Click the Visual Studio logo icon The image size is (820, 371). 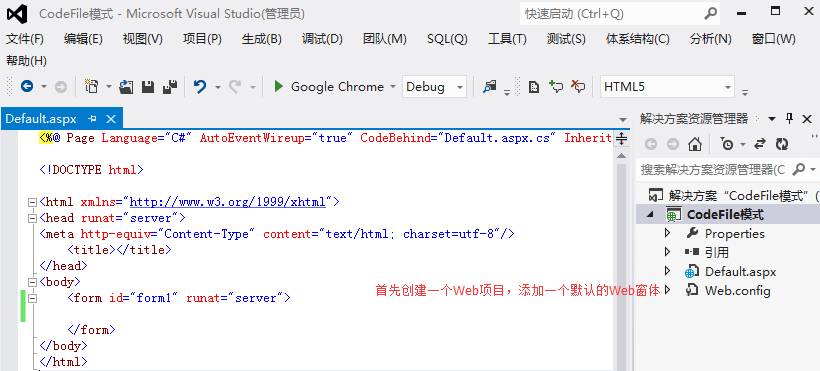(x=17, y=14)
